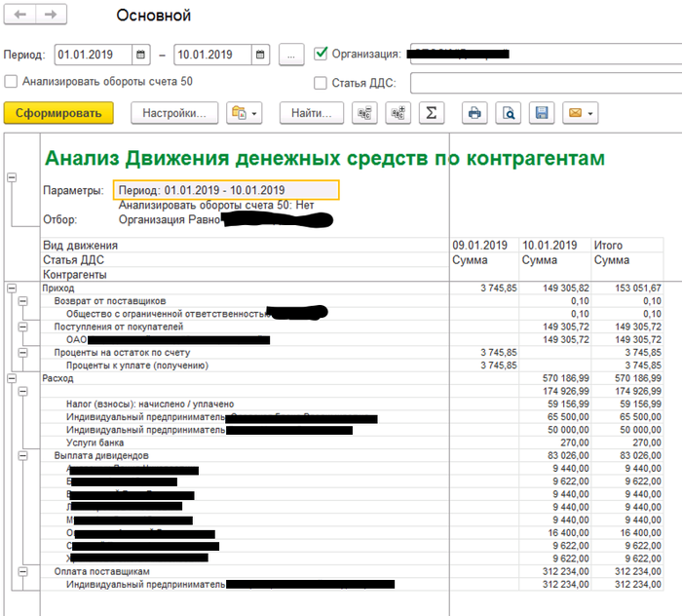Open the email send dropdown
Image resolution: width=682 pixels, height=616 pixels.
pyautogui.click(x=581, y=113)
